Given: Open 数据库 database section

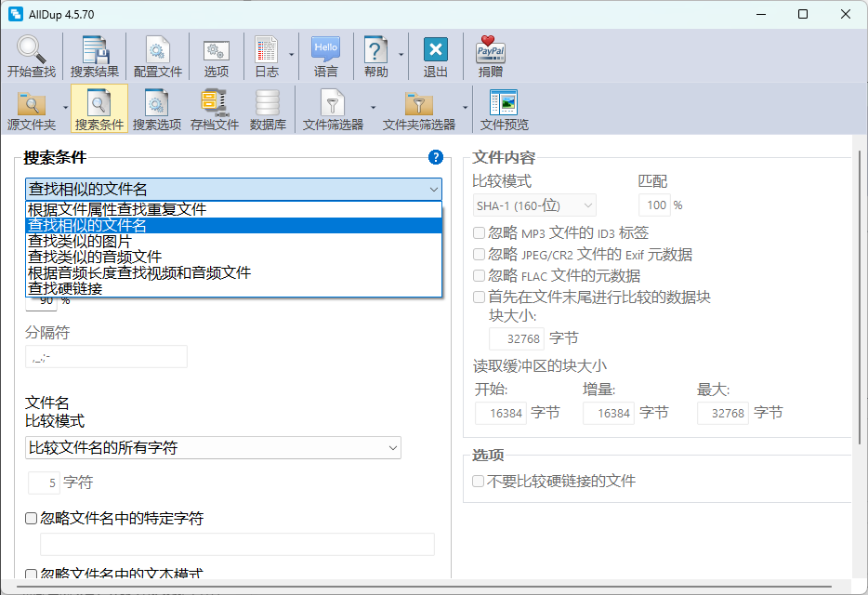Looking at the screenshot, I should [268, 109].
